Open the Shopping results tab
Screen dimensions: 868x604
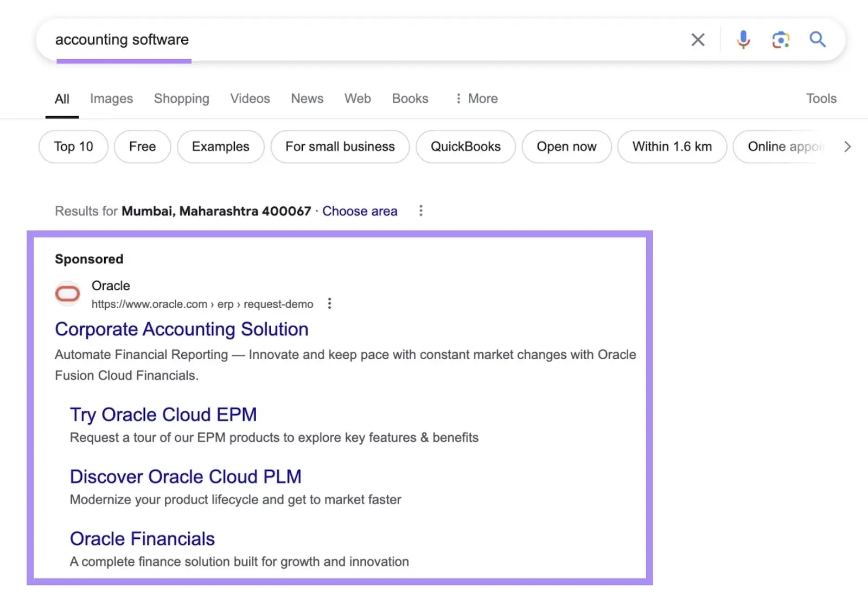(x=181, y=98)
